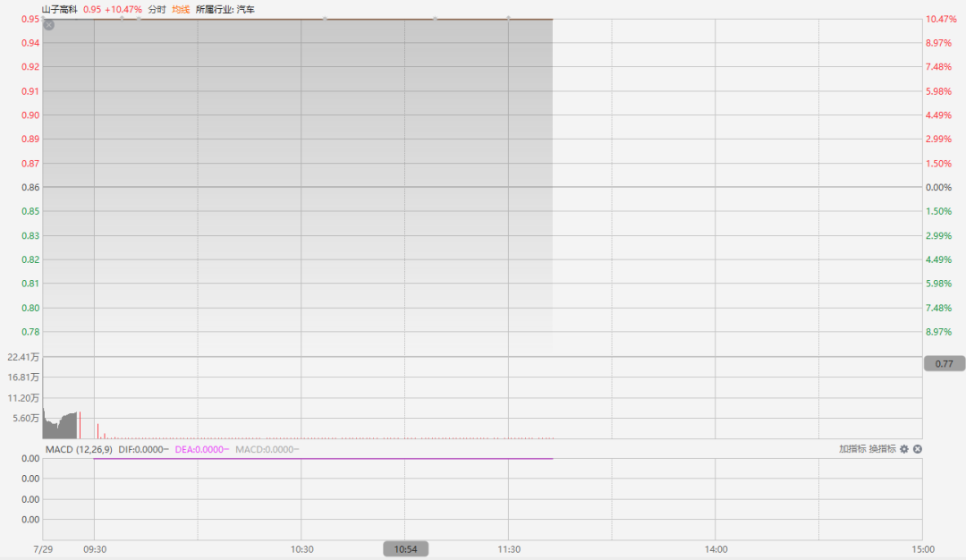This screenshot has width=966, height=560.
Task: Open MACD indicator settings gear
Action: click(x=904, y=449)
